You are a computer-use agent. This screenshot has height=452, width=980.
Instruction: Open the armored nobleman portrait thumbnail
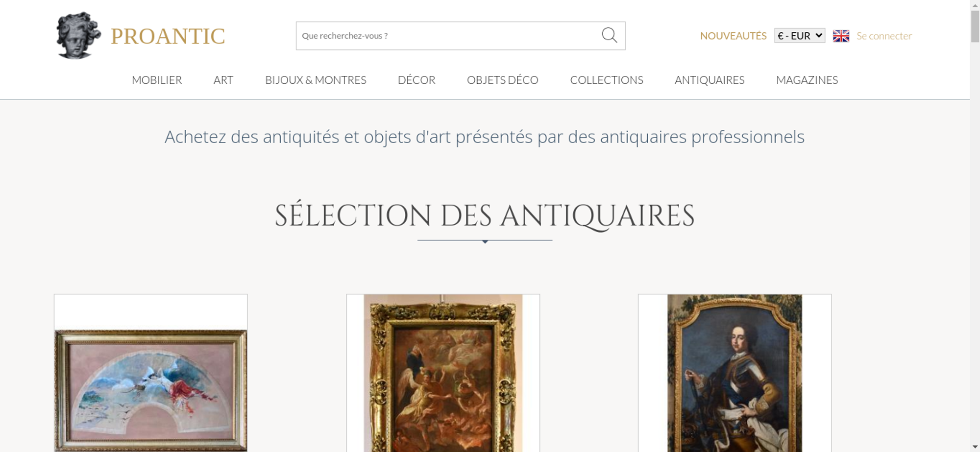(x=735, y=373)
